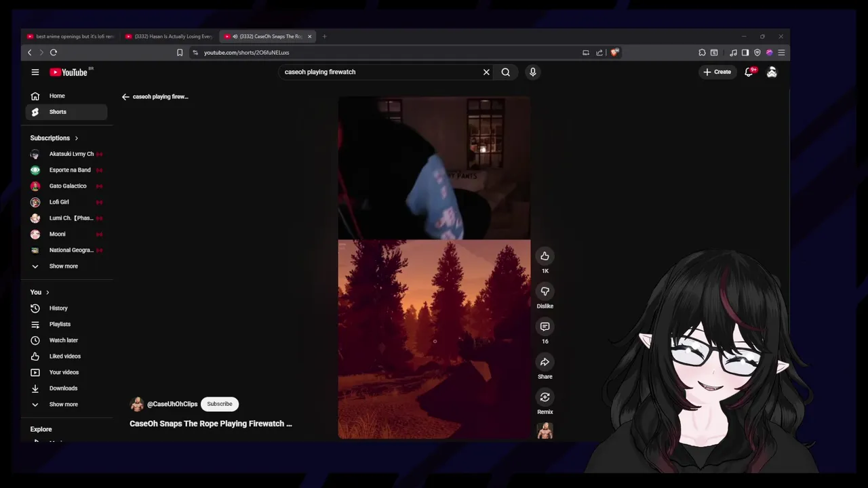Click the share icon in address bar
This screenshot has height=488, width=868.
point(599,52)
